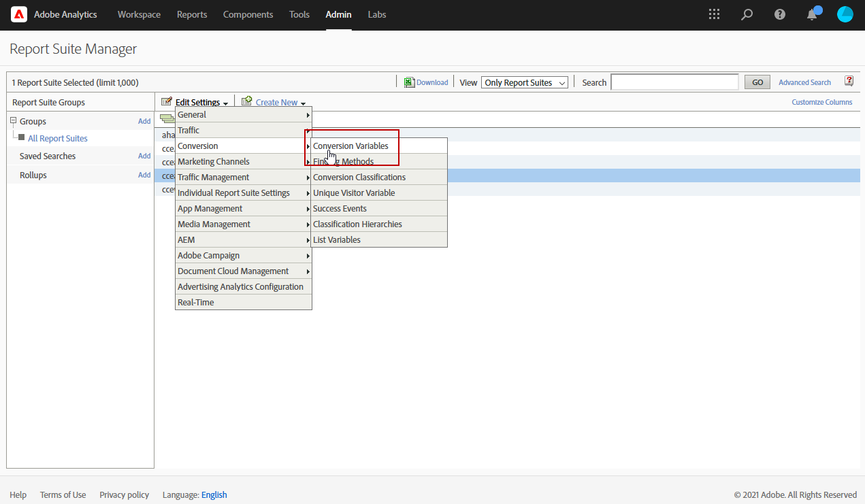This screenshot has height=504, width=865.
Task: Expand Individual Report Suite Settings submenu
Action: (x=244, y=193)
